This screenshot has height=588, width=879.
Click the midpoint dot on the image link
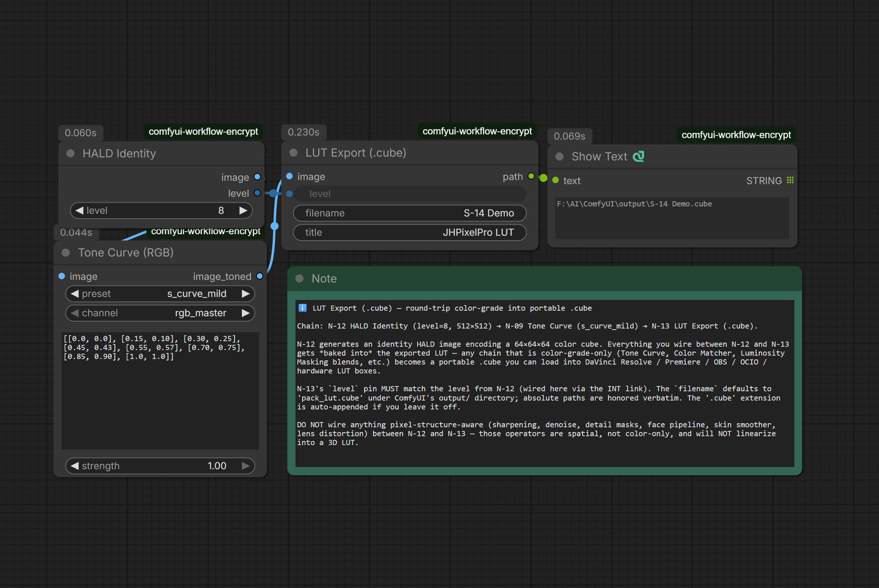point(274,226)
